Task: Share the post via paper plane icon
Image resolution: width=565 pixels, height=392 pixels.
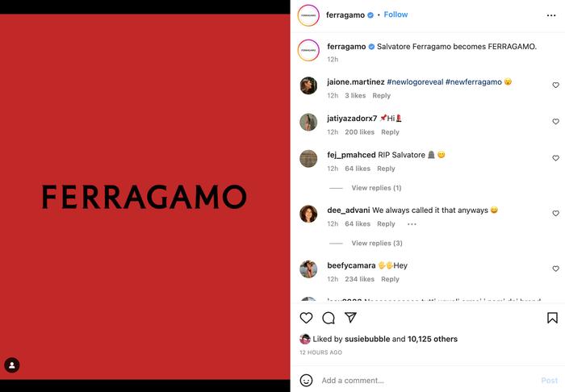Action: (x=350, y=317)
